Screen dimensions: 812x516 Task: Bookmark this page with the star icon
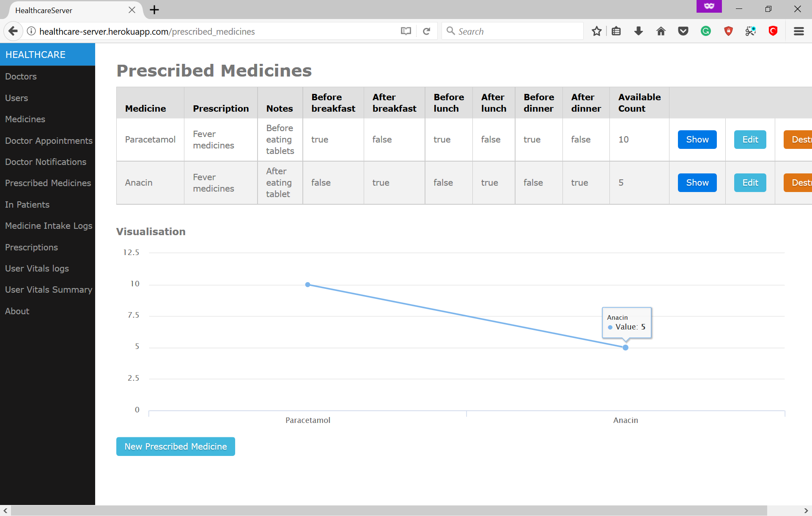pyautogui.click(x=596, y=31)
